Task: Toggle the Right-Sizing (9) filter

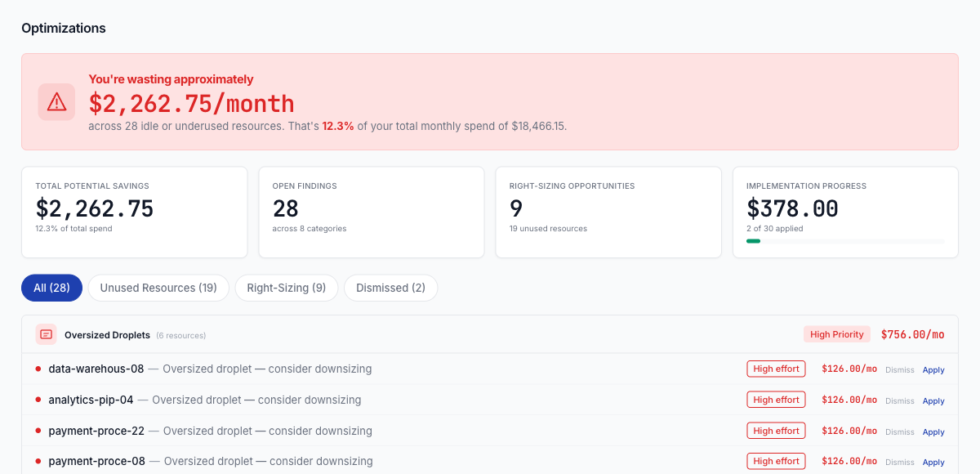Action: pos(286,288)
